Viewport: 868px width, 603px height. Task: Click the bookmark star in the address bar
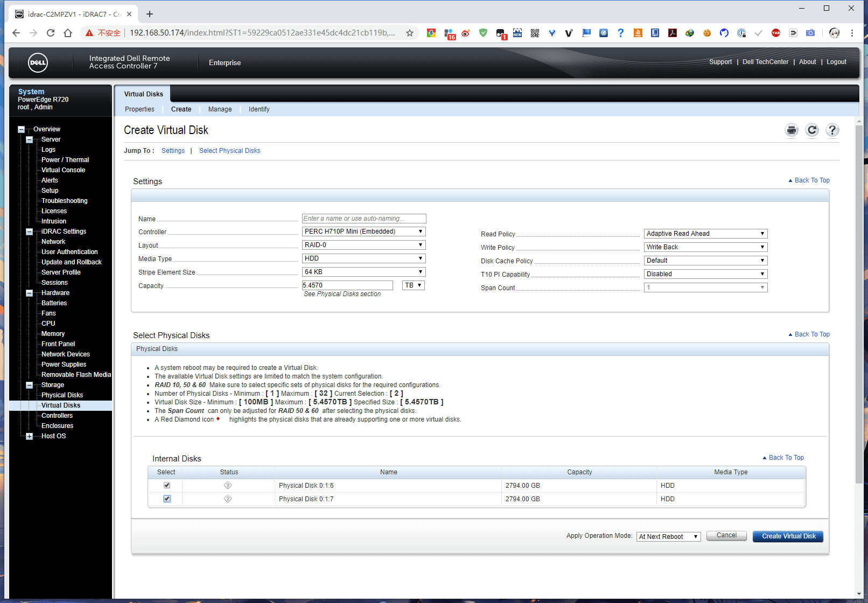point(409,33)
